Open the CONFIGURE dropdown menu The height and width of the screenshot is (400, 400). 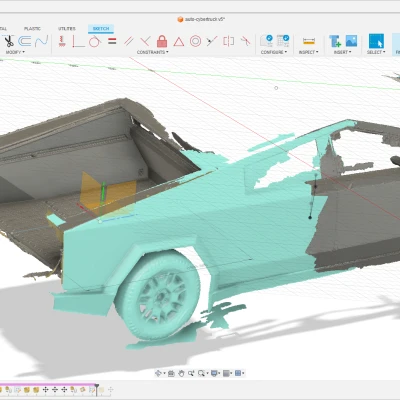pos(274,52)
